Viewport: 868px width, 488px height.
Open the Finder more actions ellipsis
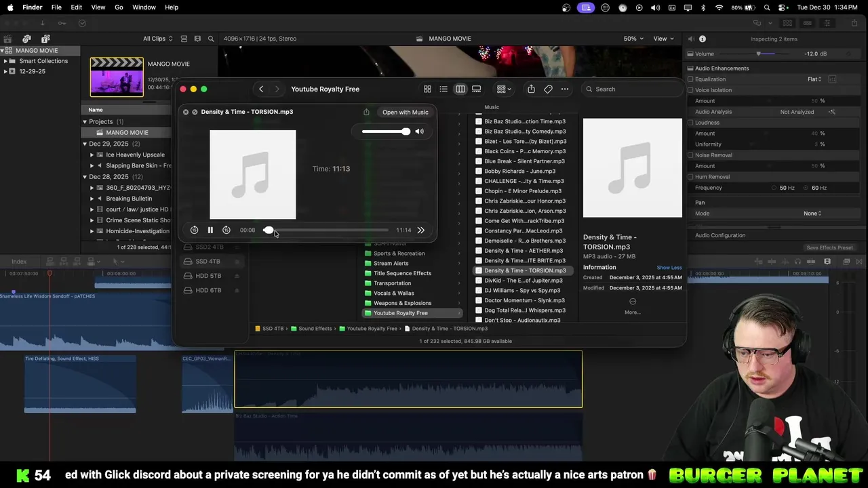(565, 89)
